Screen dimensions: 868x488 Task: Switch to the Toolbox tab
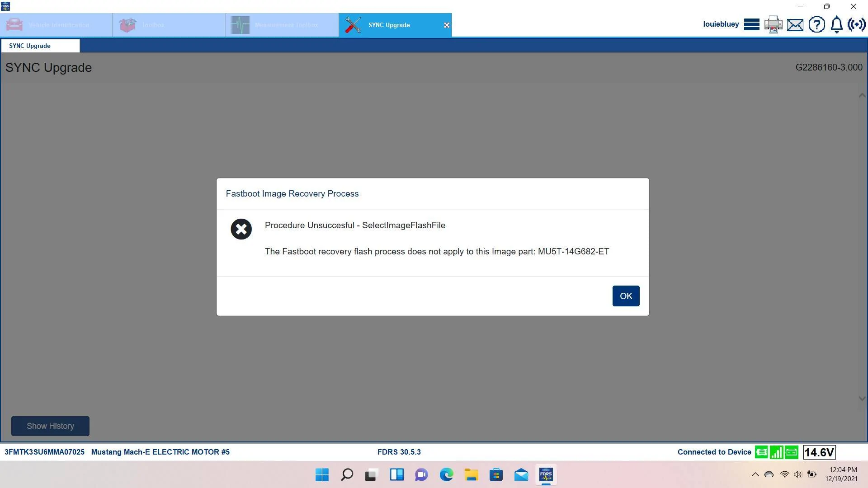tap(170, 25)
